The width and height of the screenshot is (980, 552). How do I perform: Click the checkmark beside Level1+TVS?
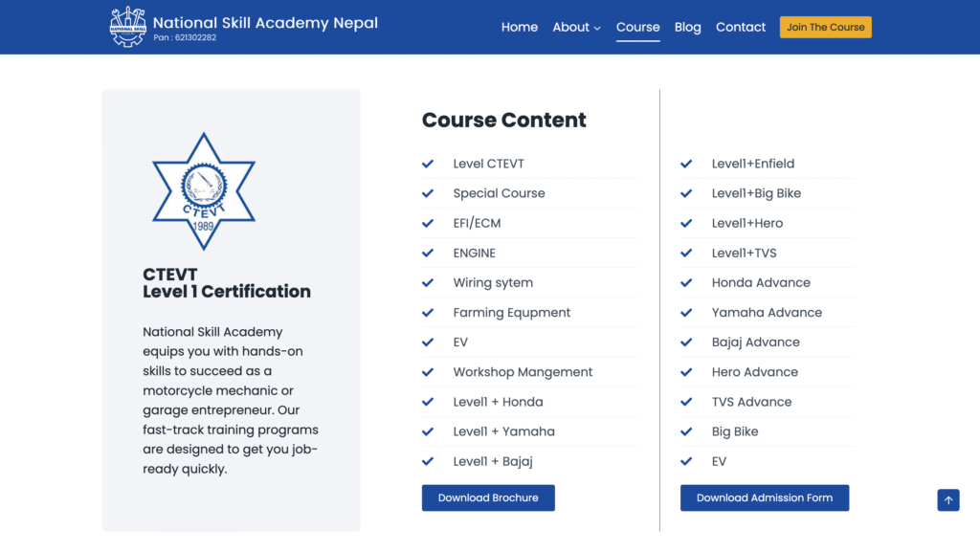[686, 253]
